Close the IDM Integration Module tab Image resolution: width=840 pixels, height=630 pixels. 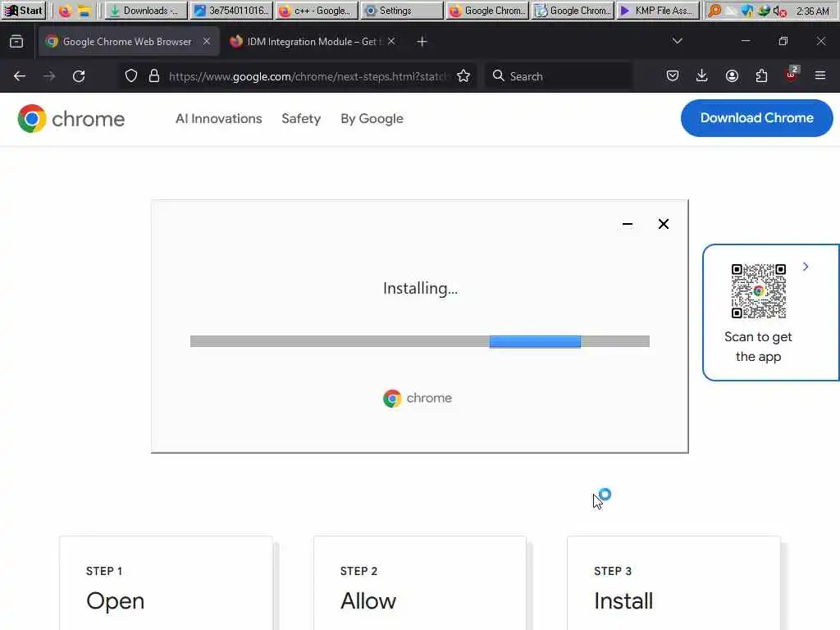click(391, 41)
